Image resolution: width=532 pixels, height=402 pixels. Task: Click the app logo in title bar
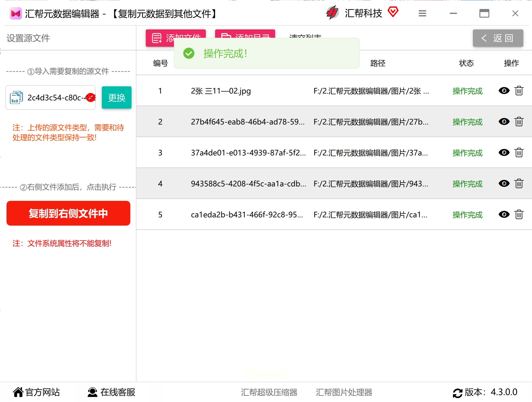[15, 14]
